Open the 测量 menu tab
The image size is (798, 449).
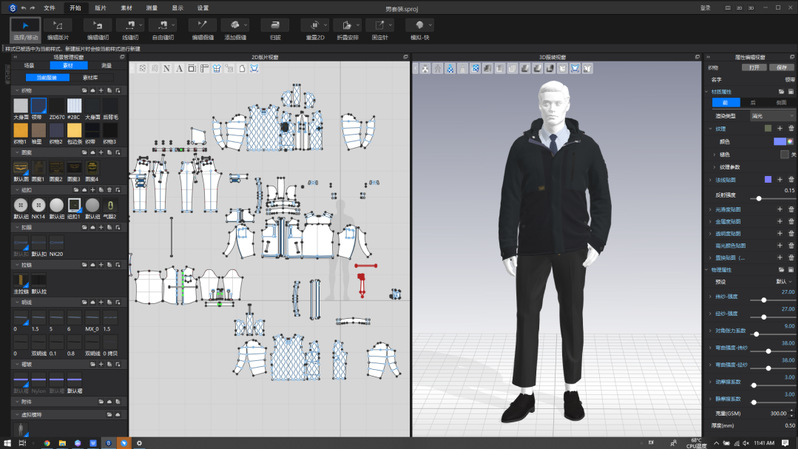(152, 7)
